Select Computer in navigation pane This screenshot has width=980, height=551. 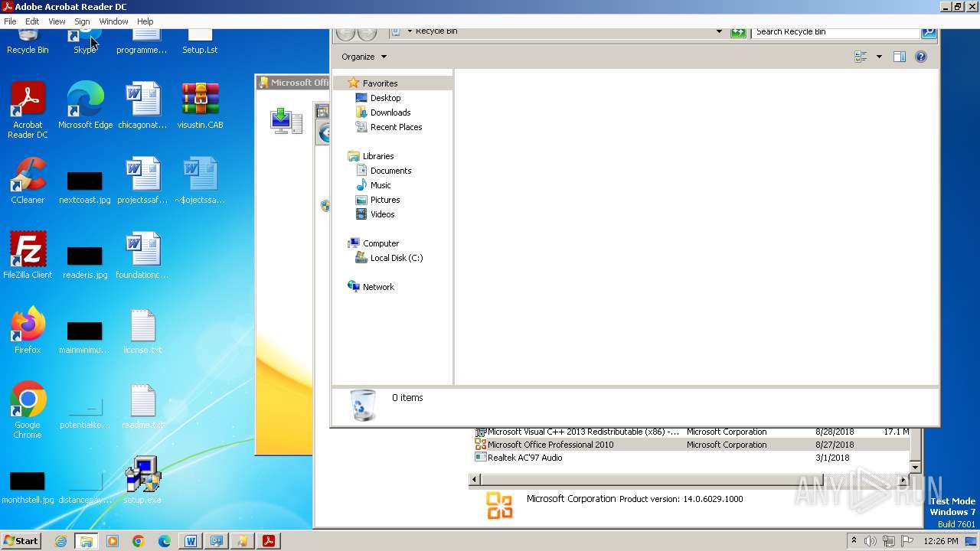[381, 243]
